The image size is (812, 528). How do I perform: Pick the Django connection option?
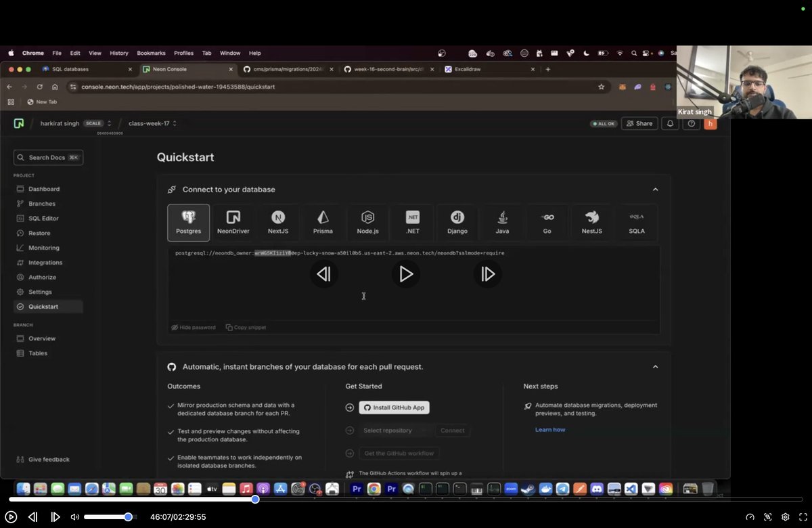tap(457, 223)
